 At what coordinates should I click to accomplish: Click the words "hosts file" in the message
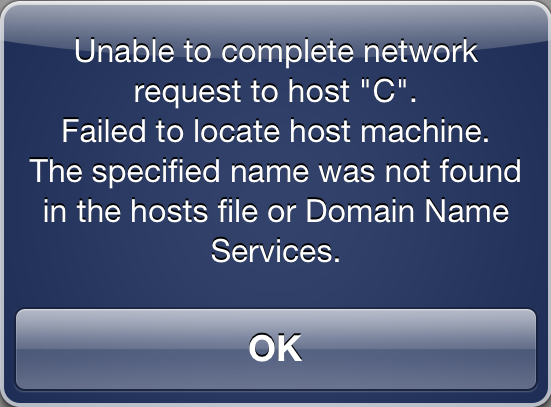pyautogui.click(x=194, y=211)
